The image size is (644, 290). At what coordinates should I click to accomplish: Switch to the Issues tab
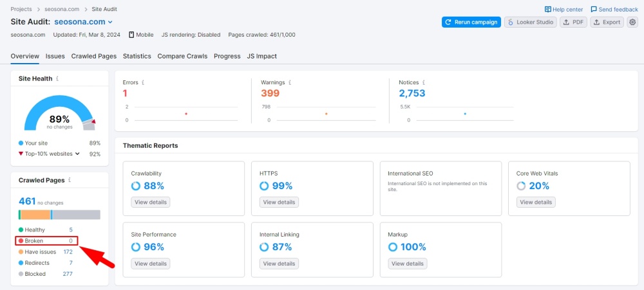[x=55, y=56]
